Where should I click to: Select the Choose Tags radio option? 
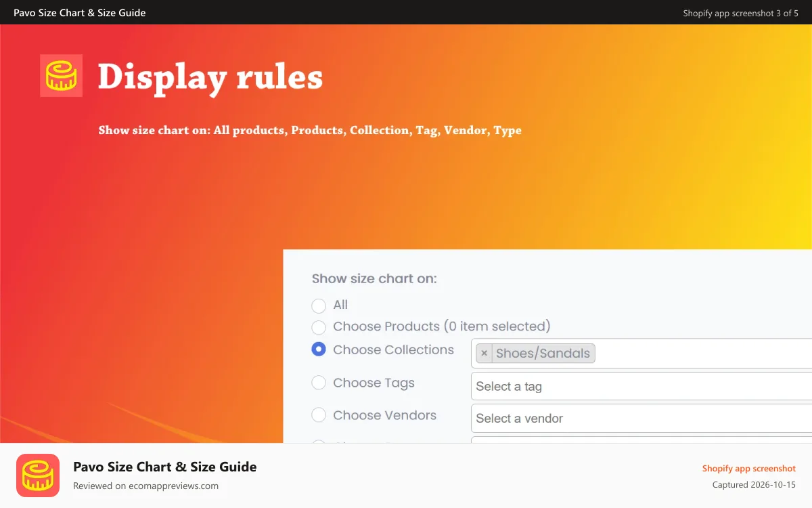(x=319, y=383)
